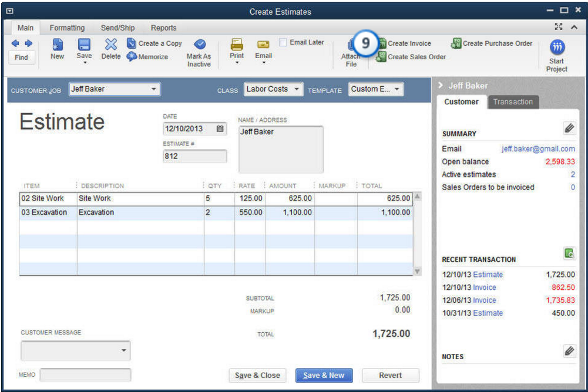
Task: Select the 03 Excavation item cell
Action: 48,212
